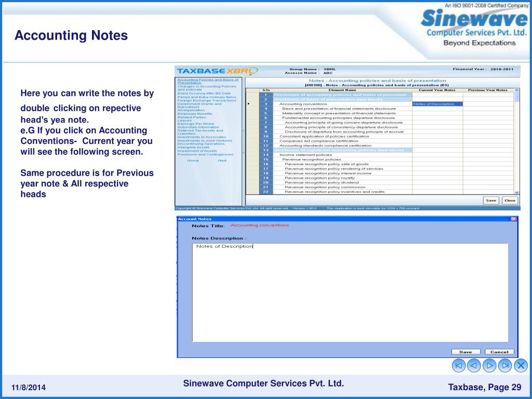Go to next slide navigation icon
This screenshot has height=399, width=532.
click(489, 365)
